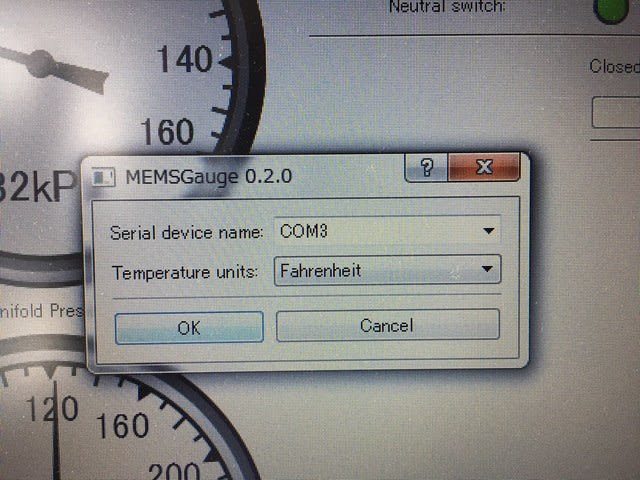Click the upper gauge needle hub
This screenshot has height=480, width=640.
click(x=41, y=64)
